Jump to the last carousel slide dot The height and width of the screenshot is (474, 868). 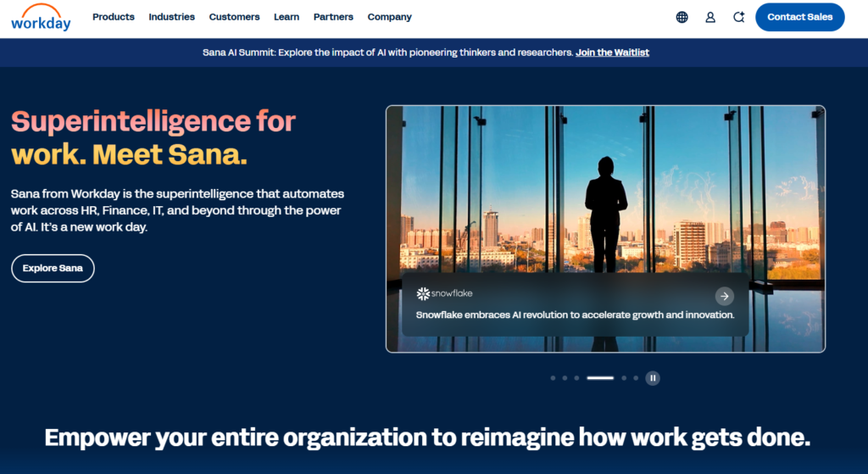pos(636,378)
